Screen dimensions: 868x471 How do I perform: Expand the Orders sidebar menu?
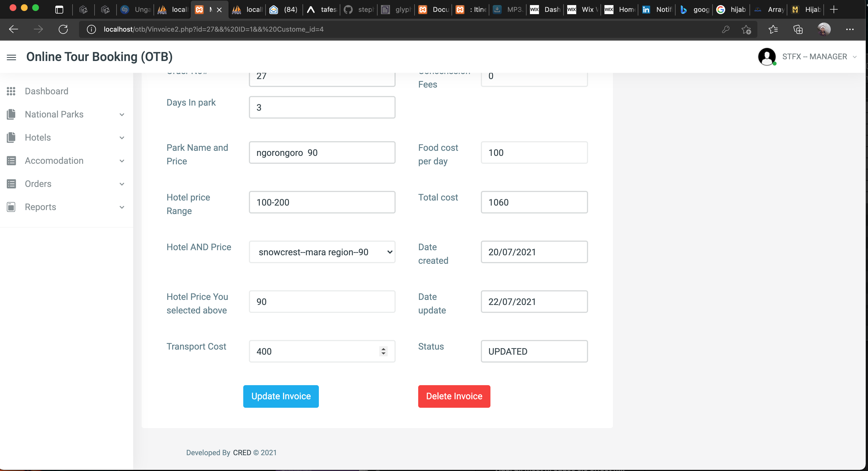point(122,184)
